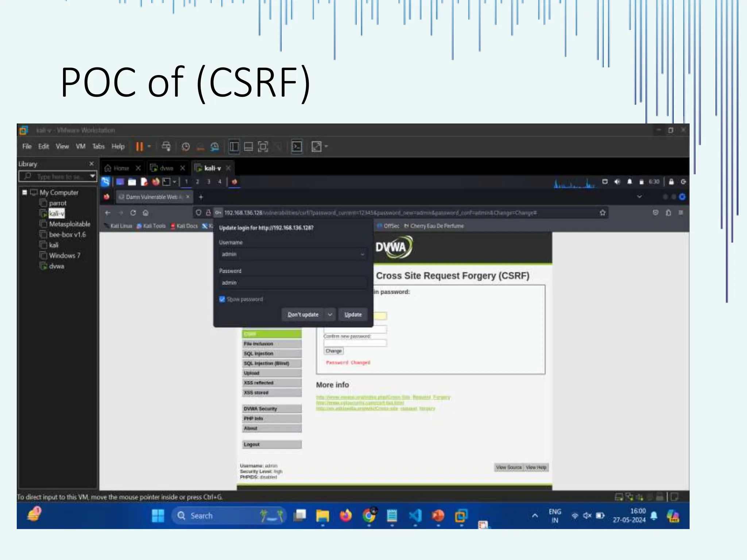Image resolution: width=747 pixels, height=560 pixels.
Task: Select Windows 7 VM in library
Action: pos(65,256)
